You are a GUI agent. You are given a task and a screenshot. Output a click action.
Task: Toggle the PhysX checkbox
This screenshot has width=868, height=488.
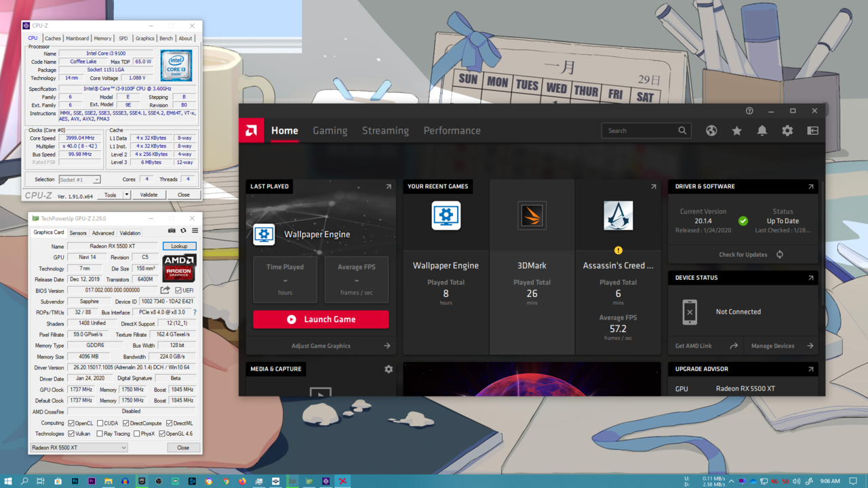tap(136, 434)
